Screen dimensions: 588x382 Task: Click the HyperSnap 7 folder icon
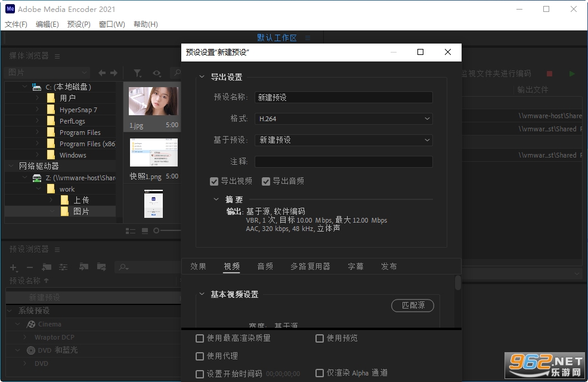click(51, 110)
